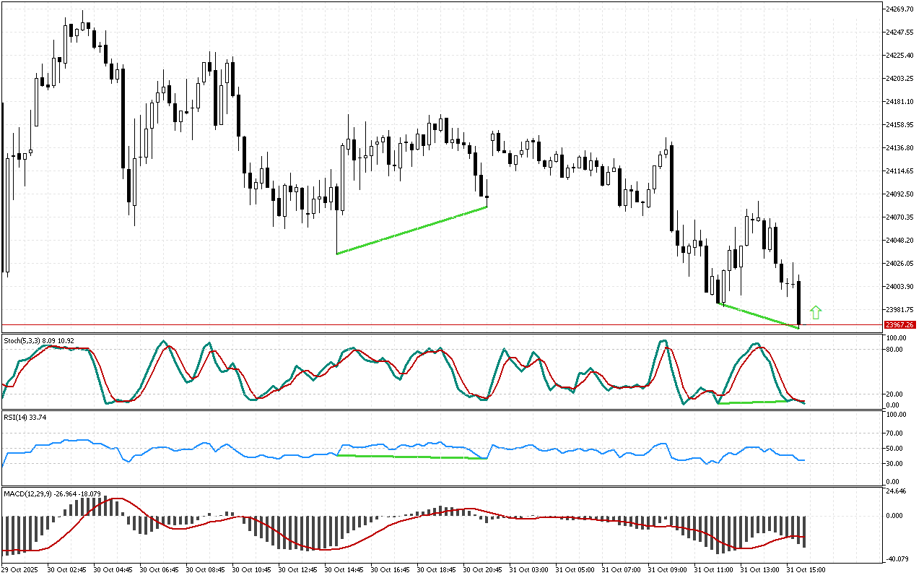Click the 31 Oct 15:00 time label
Screen dimensions: 924x578
pyautogui.click(x=805, y=569)
